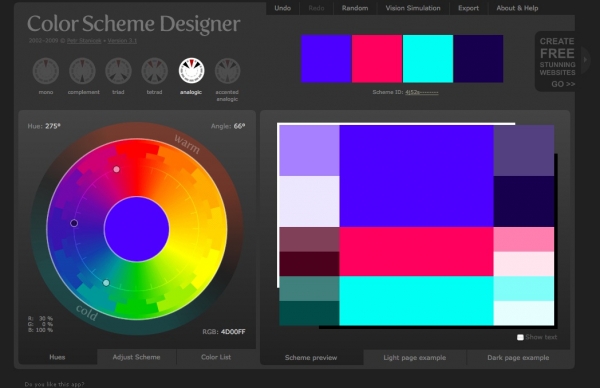This screenshot has width=600, height=388.
Task: Click the Angle 66° value
Action: coord(239,126)
